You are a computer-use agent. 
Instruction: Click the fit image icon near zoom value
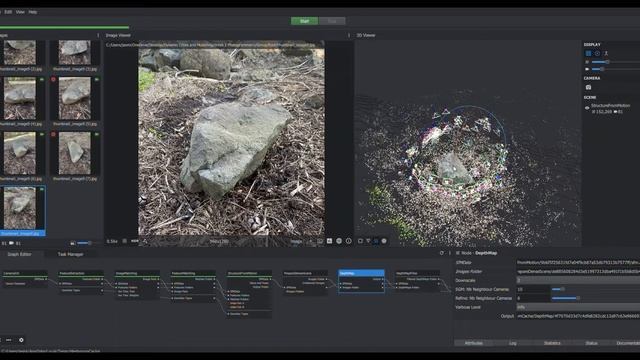tap(124, 241)
